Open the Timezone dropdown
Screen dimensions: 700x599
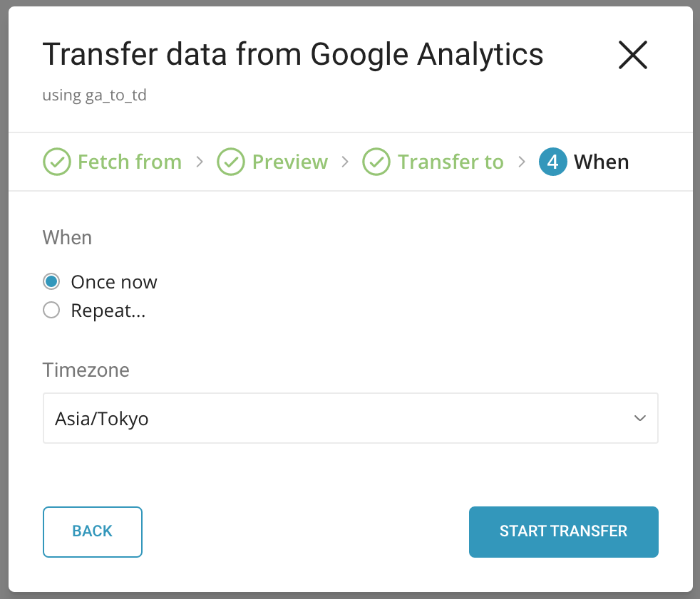pyautogui.click(x=350, y=418)
